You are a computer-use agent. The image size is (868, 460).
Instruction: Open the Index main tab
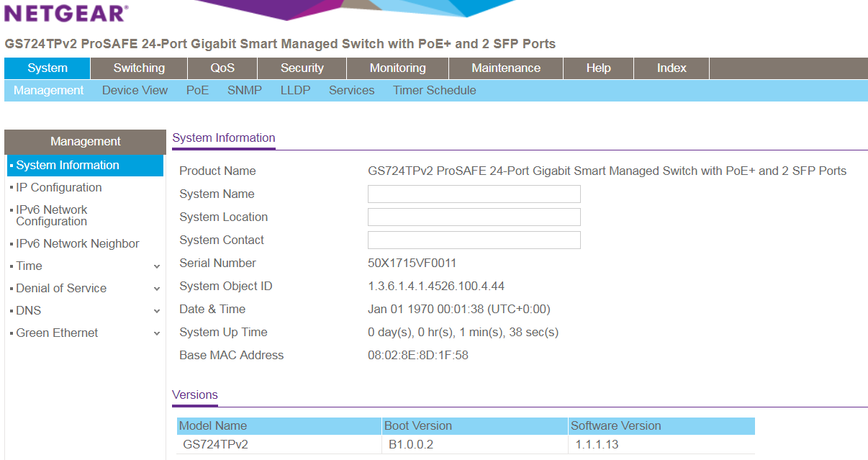coord(672,68)
